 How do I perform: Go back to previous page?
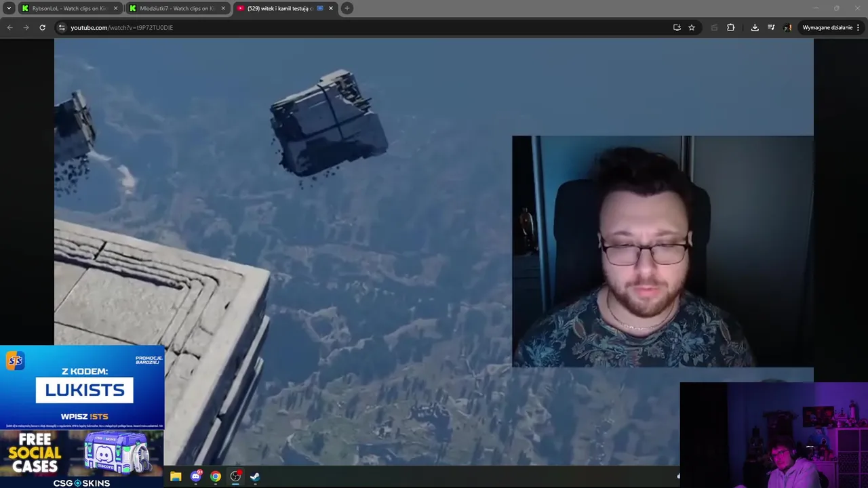click(x=9, y=27)
